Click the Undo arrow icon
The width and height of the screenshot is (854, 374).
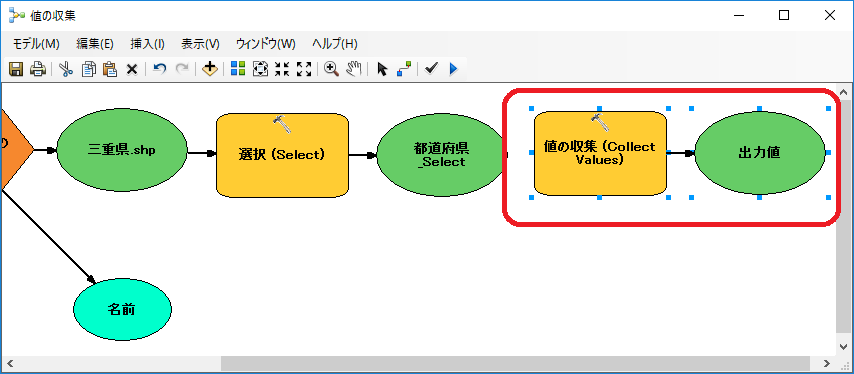(160, 69)
